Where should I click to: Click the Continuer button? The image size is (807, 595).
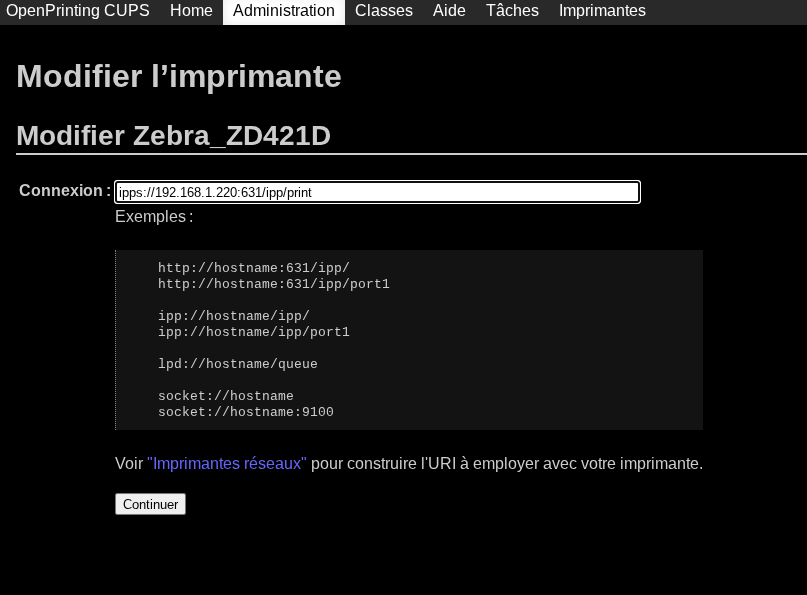coord(150,504)
